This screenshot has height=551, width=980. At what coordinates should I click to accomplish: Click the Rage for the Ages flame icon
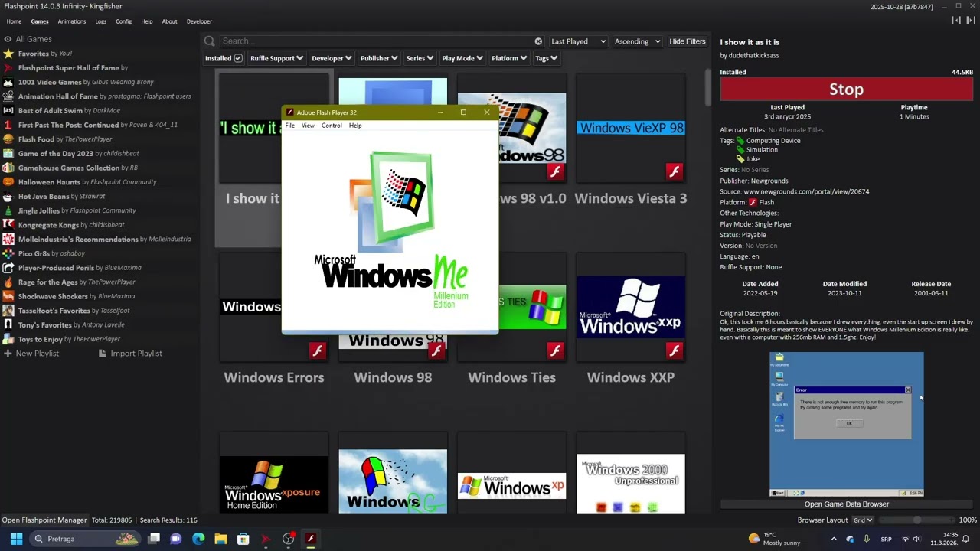point(8,282)
